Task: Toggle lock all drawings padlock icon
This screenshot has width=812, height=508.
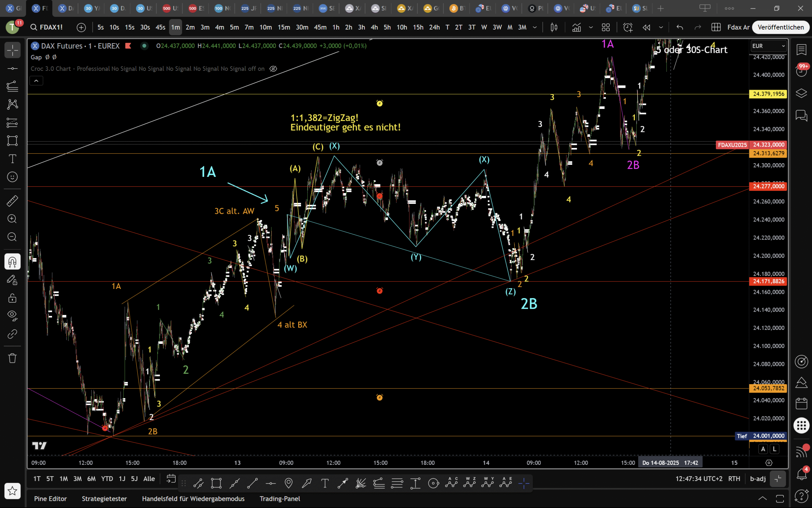Action: point(12,298)
